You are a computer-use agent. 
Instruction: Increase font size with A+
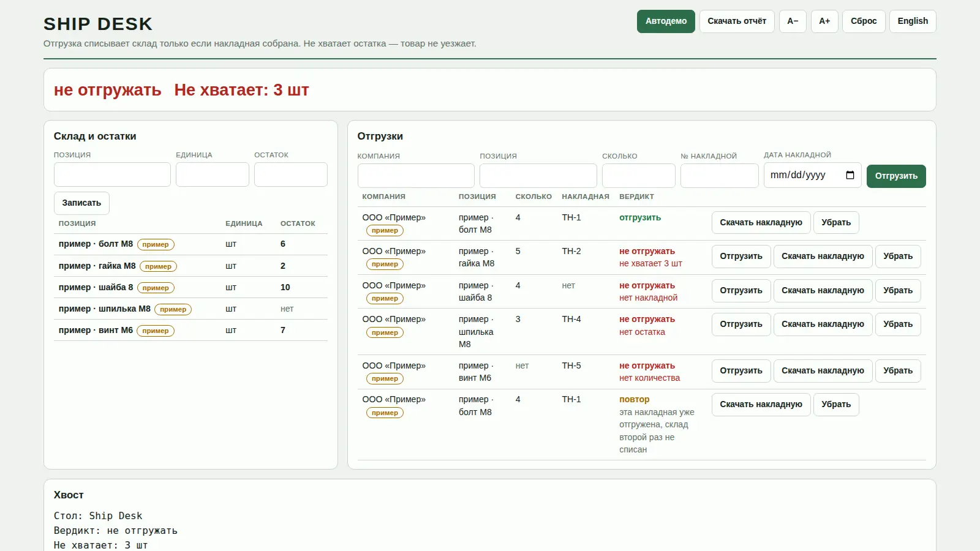pos(824,21)
